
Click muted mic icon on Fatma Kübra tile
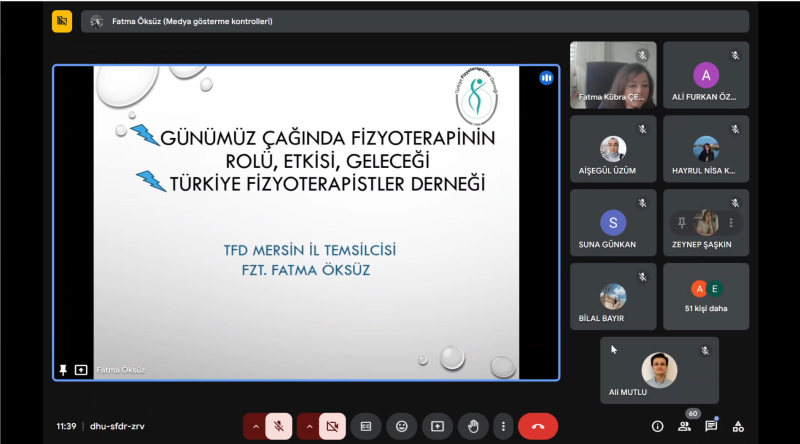pyautogui.click(x=642, y=56)
